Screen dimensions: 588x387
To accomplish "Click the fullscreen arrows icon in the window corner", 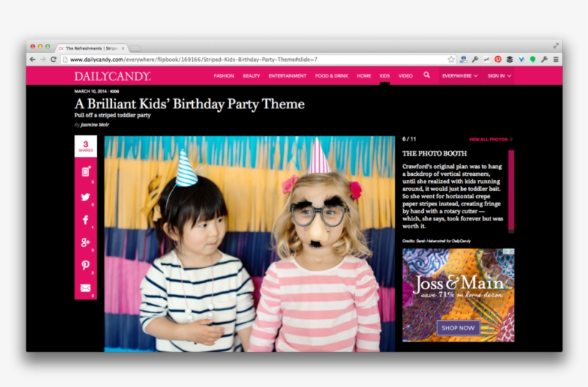I will [556, 46].
